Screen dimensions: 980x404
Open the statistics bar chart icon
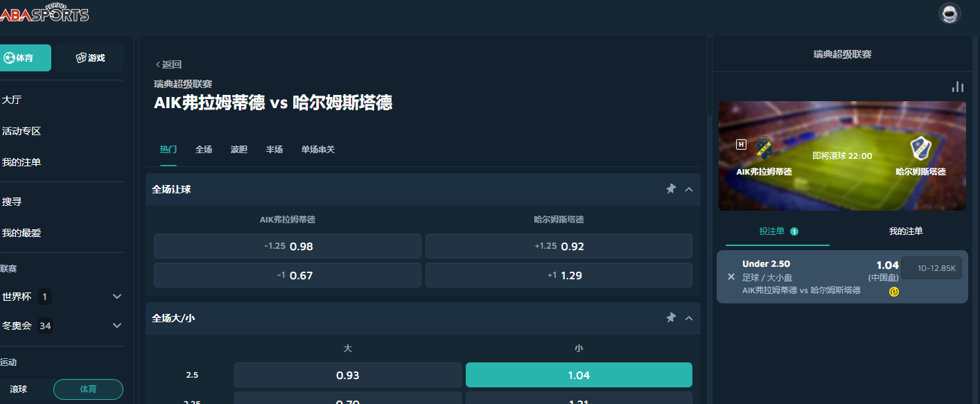pyautogui.click(x=958, y=87)
